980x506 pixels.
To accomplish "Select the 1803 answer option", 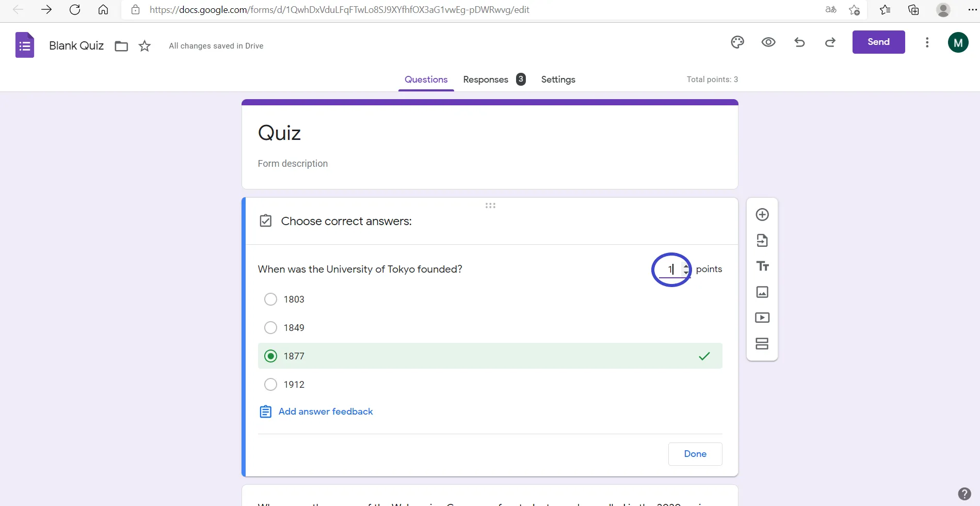I will (270, 299).
